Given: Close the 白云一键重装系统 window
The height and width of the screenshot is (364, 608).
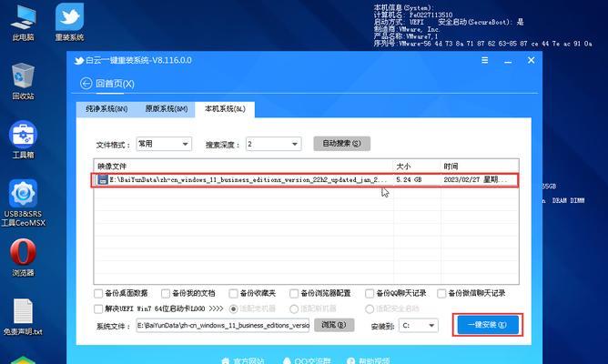Looking at the screenshot, I should (532, 60).
